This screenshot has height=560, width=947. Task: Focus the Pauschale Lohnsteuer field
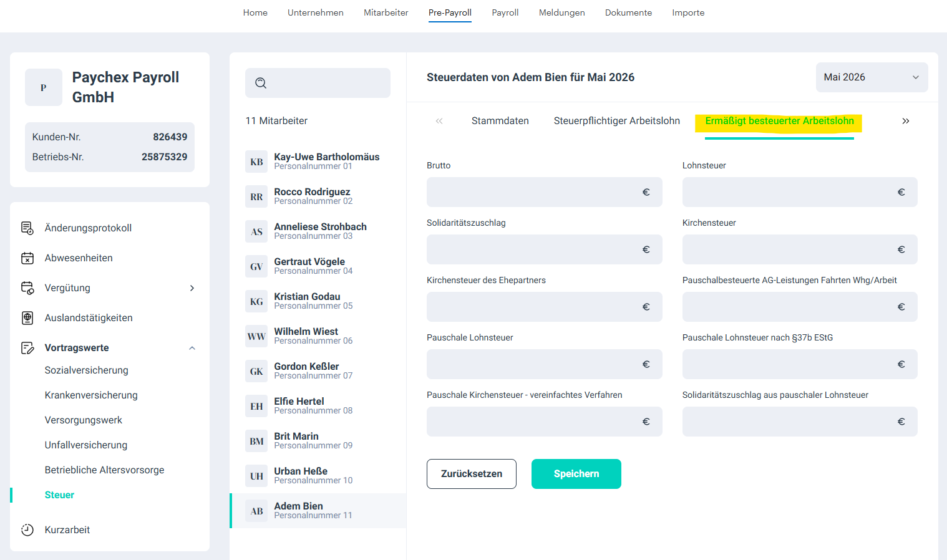click(x=544, y=364)
